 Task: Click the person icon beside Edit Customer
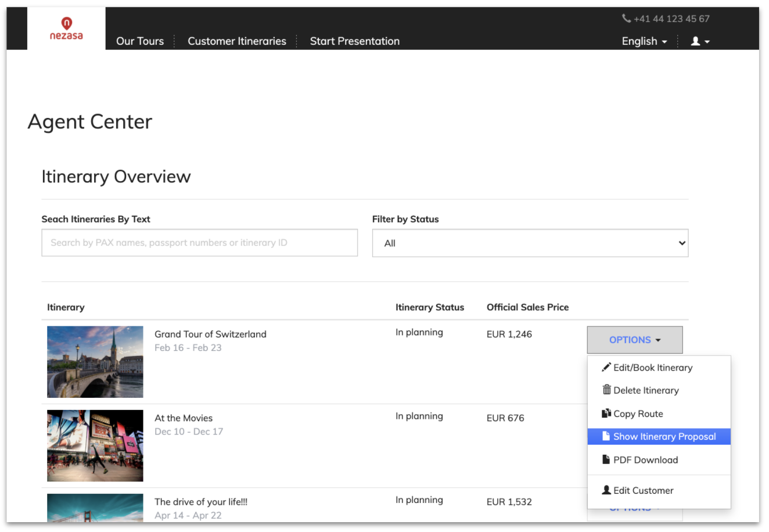click(x=606, y=490)
